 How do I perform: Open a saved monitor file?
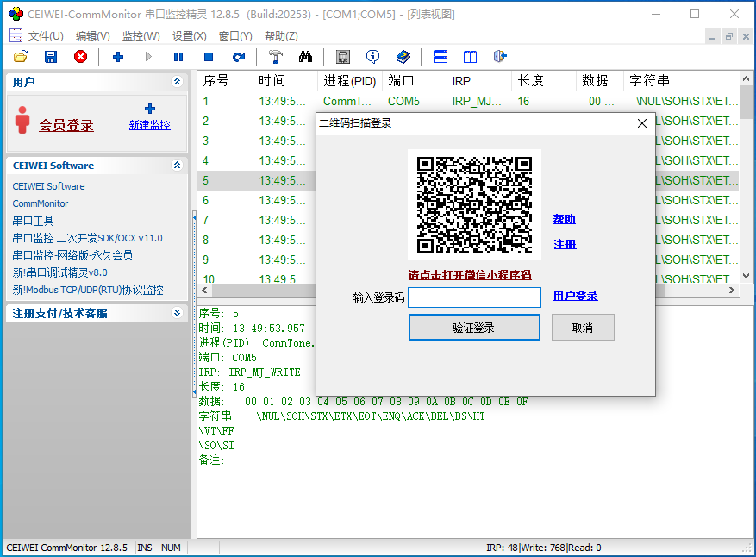pyautogui.click(x=21, y=57)
